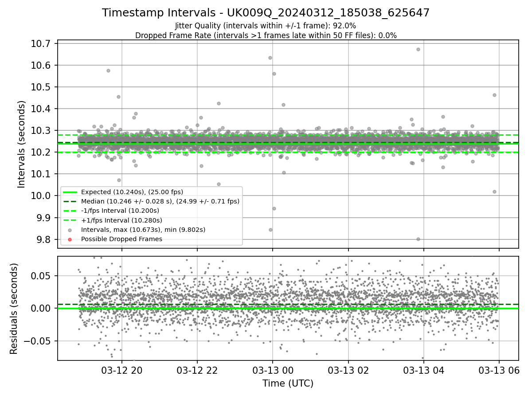Click the x-axis tick label '03-13 04'
The width and height of the screenshot is (532, 399).
point(423,371)
